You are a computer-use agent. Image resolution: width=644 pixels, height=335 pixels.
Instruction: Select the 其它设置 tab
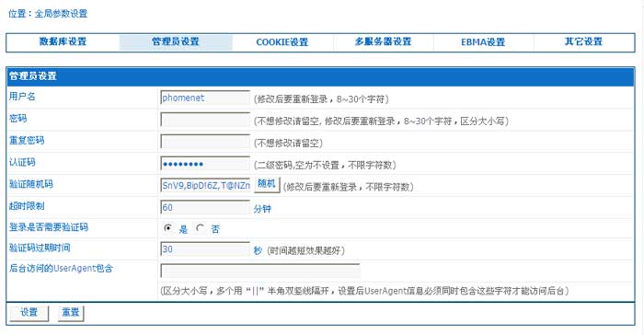[x=583, y=41]
